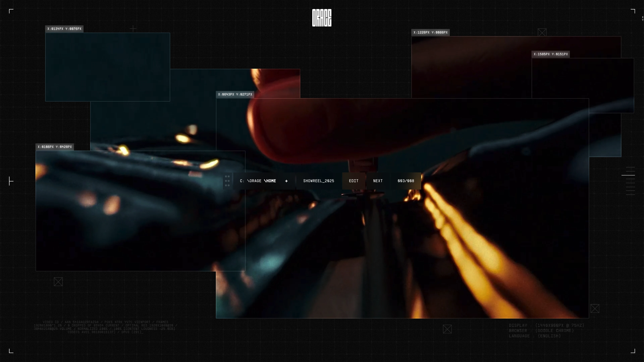Click the 003/008 counter
The height and width of the screenshot is (362, 644).
pos(406,181)
